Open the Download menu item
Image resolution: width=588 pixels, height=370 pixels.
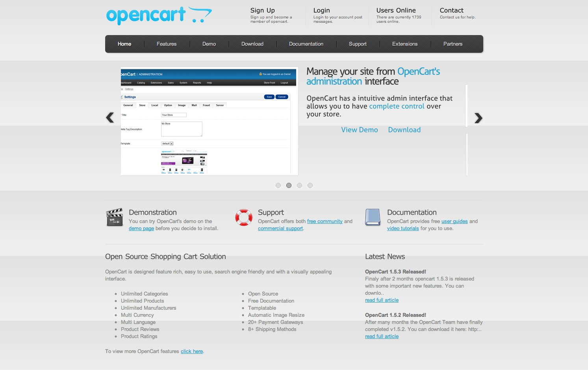[x=252, y=44]
